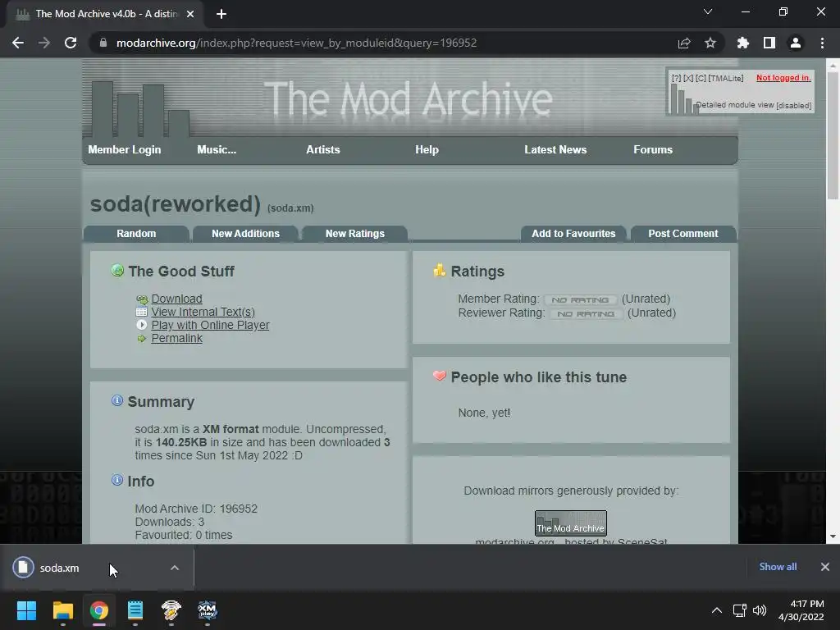
Task: Click the internal texts table icon
Action: [x=142, y=312]
